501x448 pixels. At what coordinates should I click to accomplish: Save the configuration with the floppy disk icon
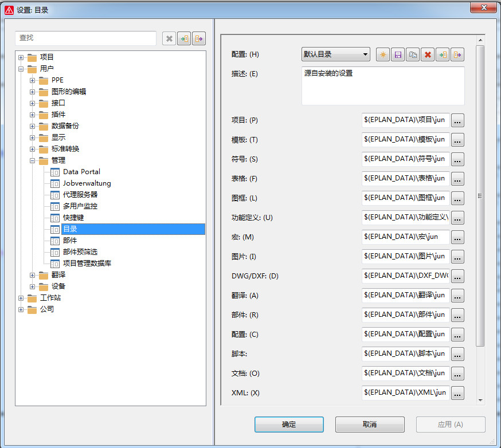(397, 55)
